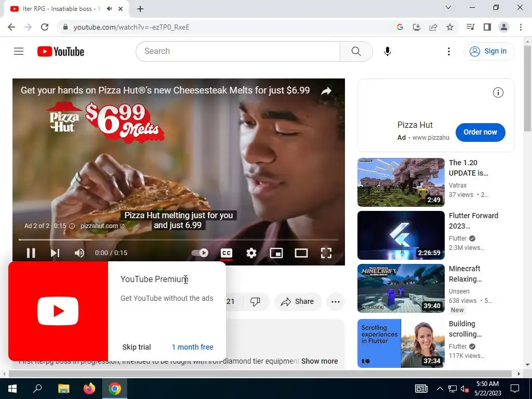Open YouTube settings three-dot menu
The height and width of the screenshot is (399, 532).
coord(448,51)
